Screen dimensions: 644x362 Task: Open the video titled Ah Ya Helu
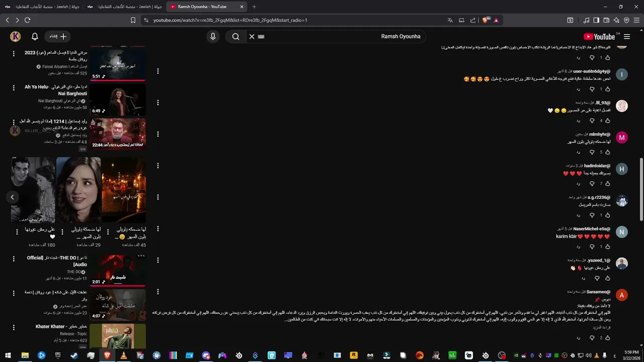pos(55,90)
